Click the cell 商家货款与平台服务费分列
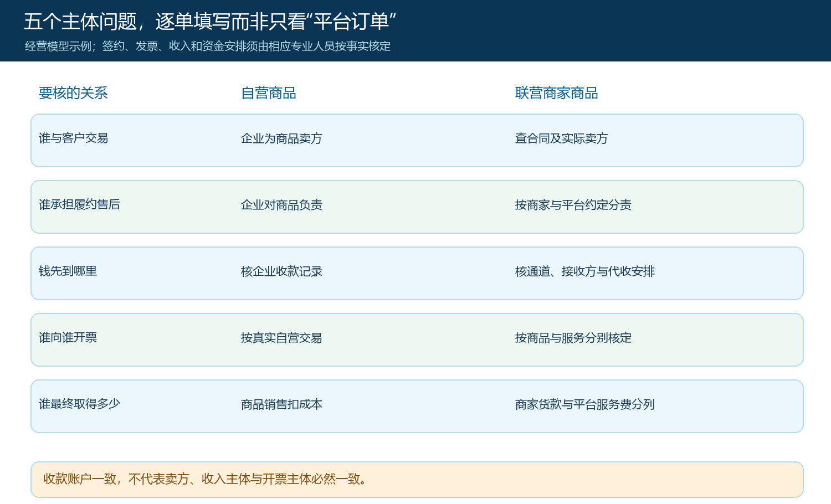This screenshot has width=831, height=504. click(x=585, y=404)
